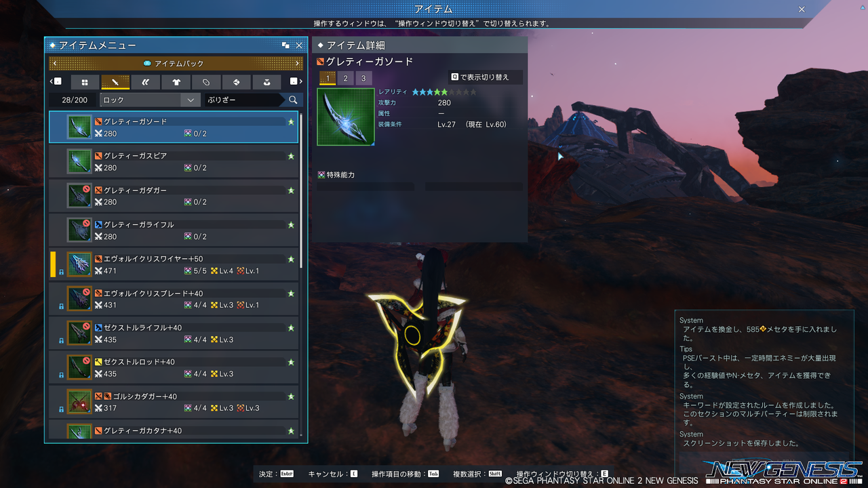Click the Qで表示切り替え display toggle button

pos(486,77)
